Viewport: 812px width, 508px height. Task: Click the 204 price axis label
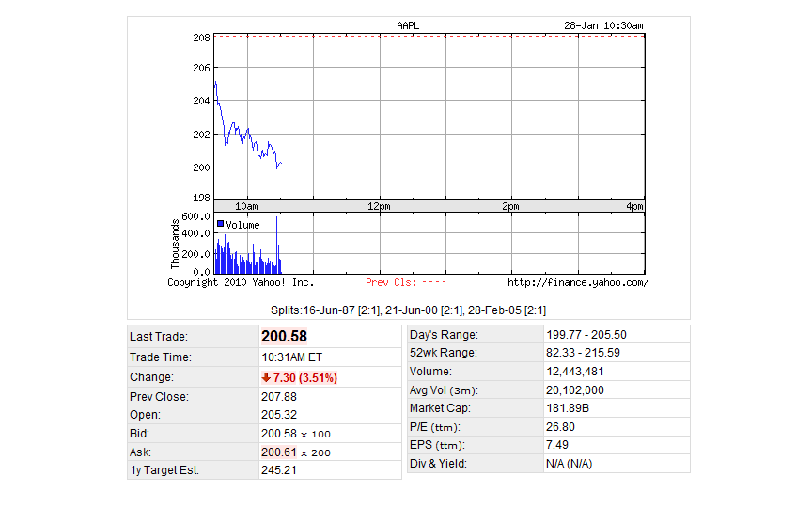201,101
